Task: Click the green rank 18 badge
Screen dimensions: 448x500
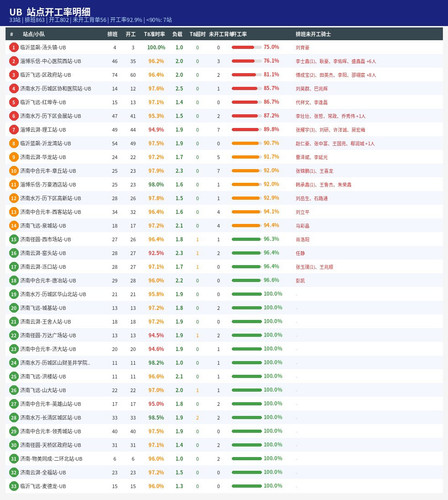Action: click(14, 280)
